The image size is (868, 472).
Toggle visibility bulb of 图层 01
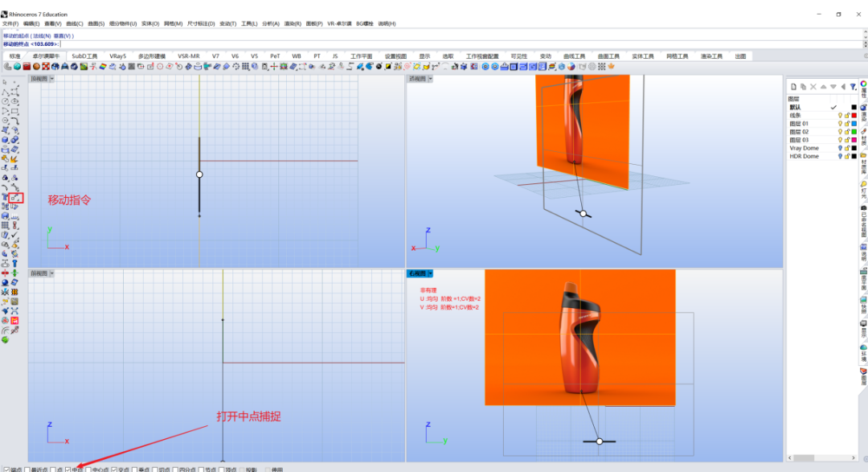coord(840,124)
